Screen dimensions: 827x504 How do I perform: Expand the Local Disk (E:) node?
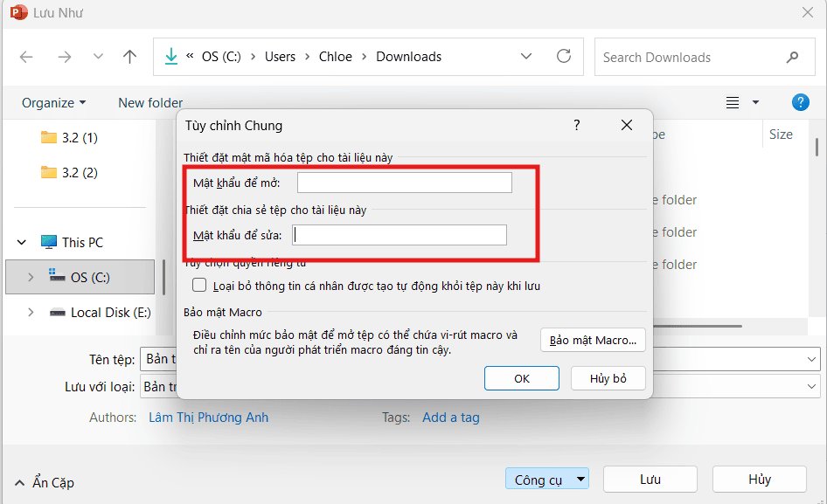pyautogui.click(x=31, y=312)
